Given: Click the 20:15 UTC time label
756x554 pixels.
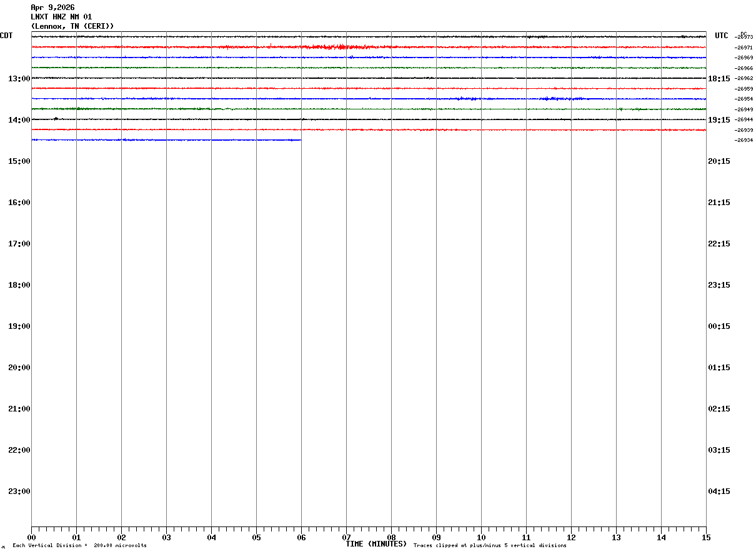Looking at the screenshot, I should pyautogui.click(x=719, y=161).
